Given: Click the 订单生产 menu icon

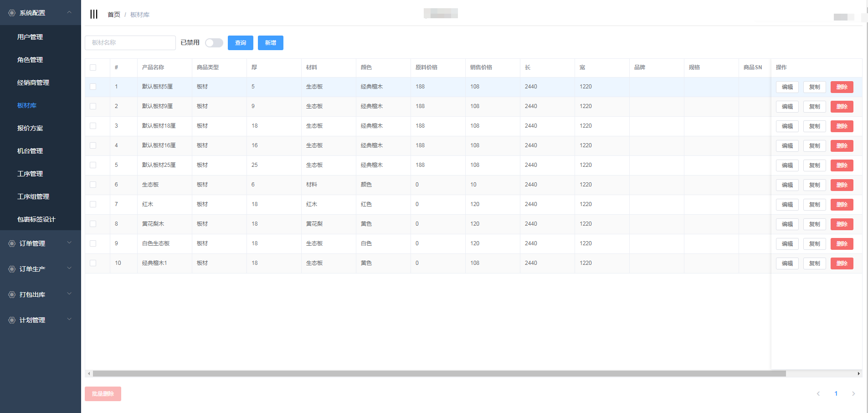Looking at the screenshot, I should (12, 269).
